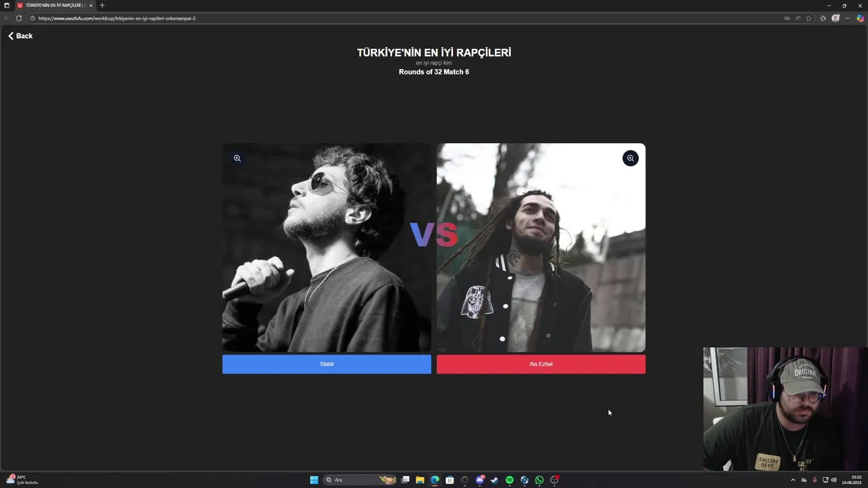Open Discord from the taskbar
The width and height of the screenshot is (868, 488).
(480, 480)
